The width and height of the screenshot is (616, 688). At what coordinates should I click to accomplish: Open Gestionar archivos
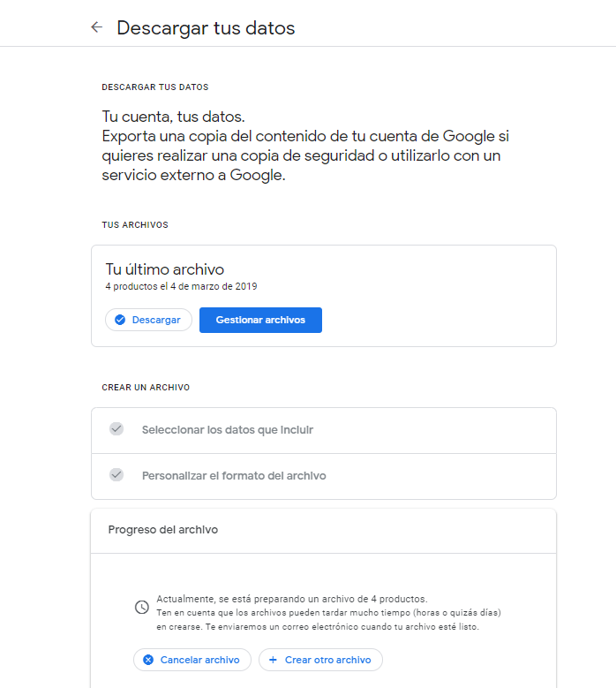pyautogui.click(x=260, y=320)
